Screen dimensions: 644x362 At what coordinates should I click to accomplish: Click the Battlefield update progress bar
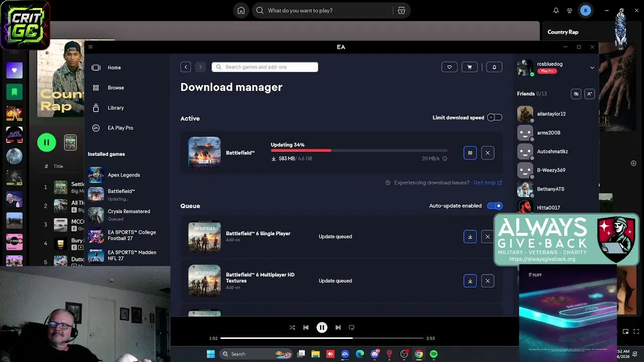359,150
